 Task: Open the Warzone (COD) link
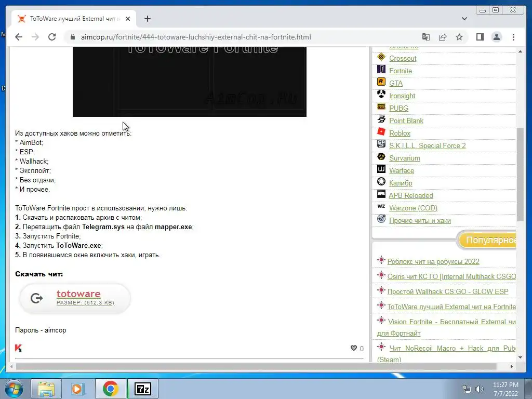click(413, 208)
